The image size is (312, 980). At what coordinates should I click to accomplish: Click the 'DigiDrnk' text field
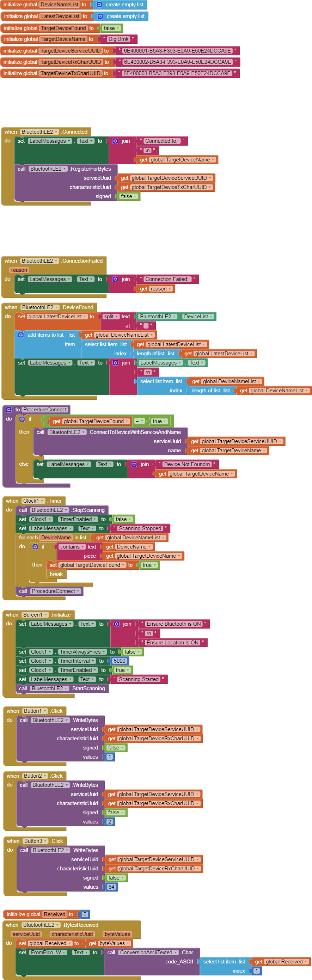[118, 39]
